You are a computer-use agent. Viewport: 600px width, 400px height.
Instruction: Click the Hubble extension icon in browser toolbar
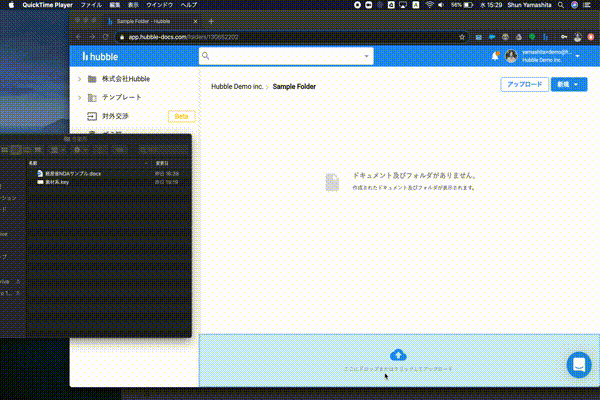pos(545,37)
